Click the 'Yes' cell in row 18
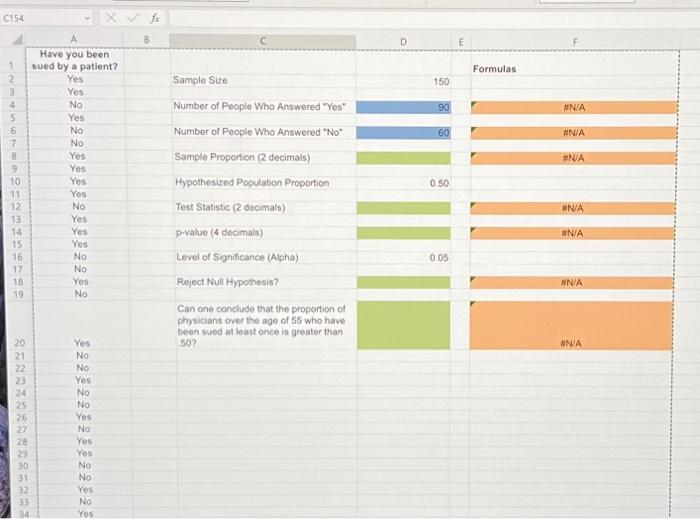 coord(80,282)
